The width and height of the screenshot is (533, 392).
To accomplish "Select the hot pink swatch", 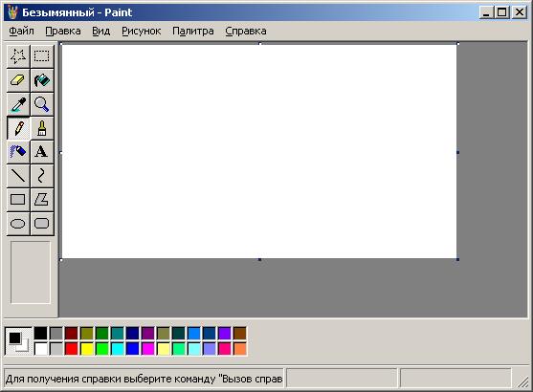I will [224, 349].
